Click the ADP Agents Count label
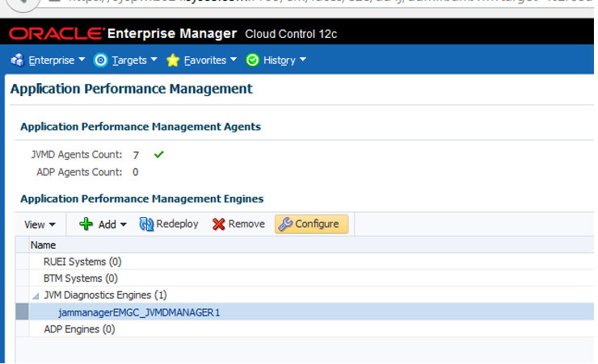Image resolution: width=598 pixels, height=364 pixels. [x=79, y=172]
